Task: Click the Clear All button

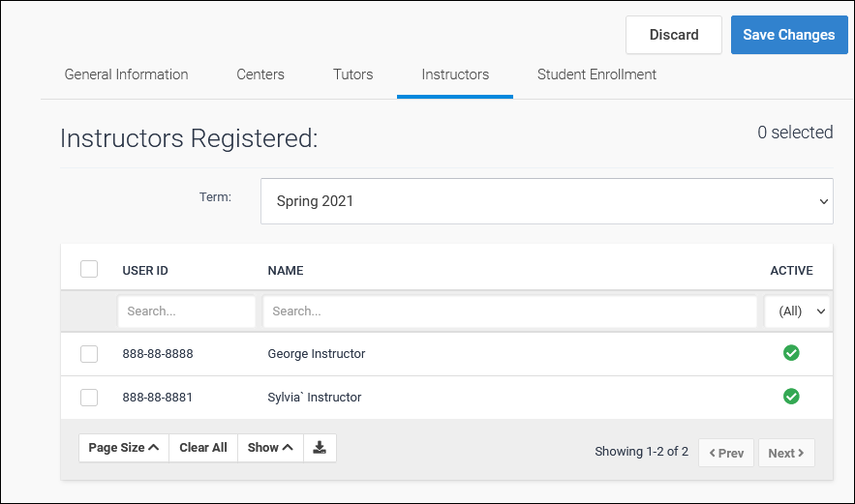Action: (203, 448)
